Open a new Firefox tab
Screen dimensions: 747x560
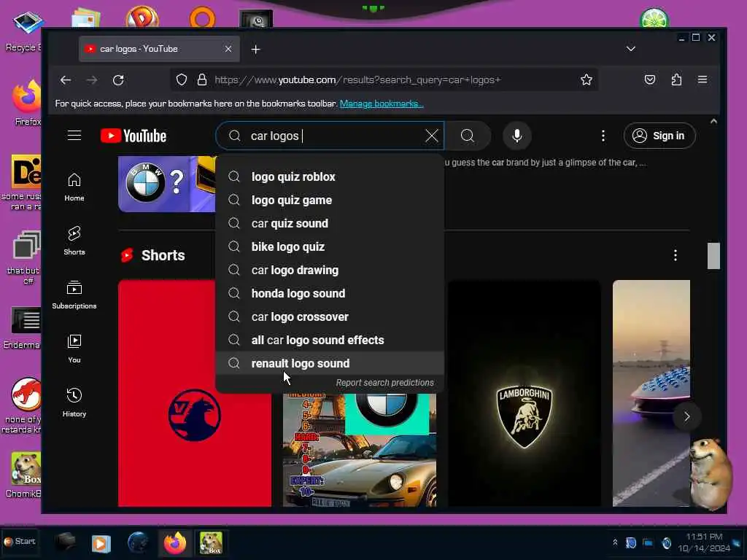pos(256,50)
